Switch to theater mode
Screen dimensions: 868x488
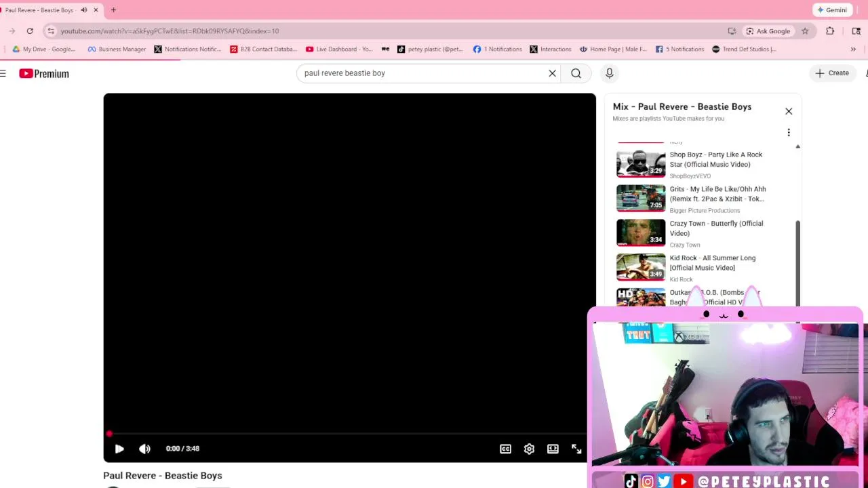(553, 449)
